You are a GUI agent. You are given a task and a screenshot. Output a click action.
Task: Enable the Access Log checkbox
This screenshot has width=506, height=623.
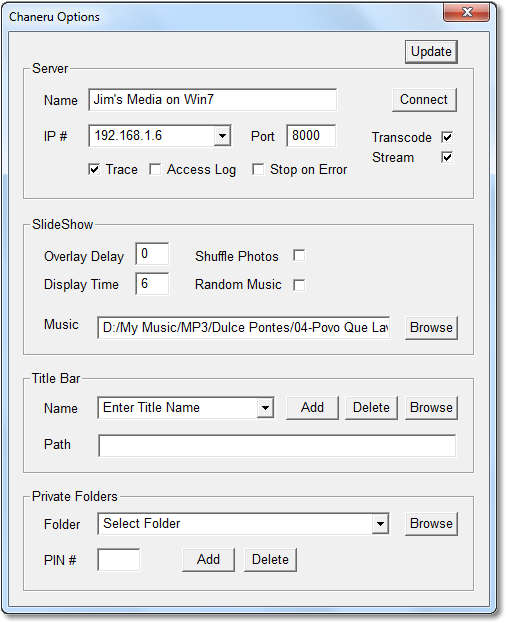[155, 169]
